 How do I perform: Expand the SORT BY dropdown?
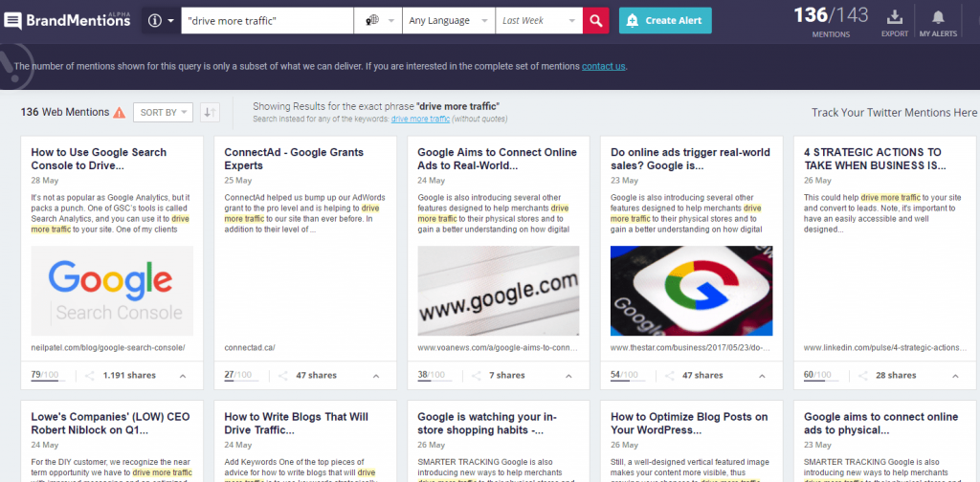click(163, 113)
